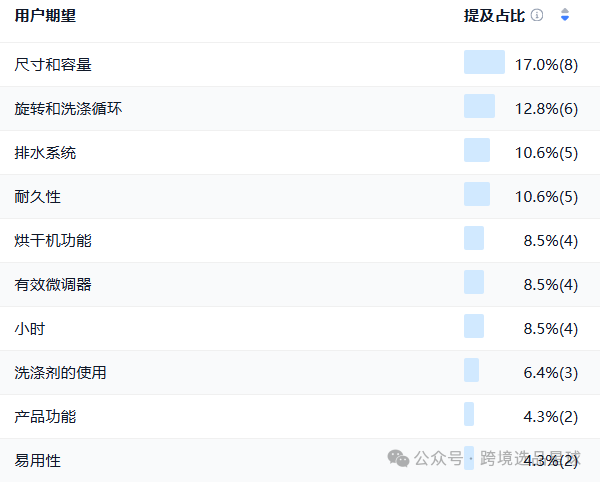
Task: Select the 旋转和洗涤循环 row label
Action: (x=68, y=109)
